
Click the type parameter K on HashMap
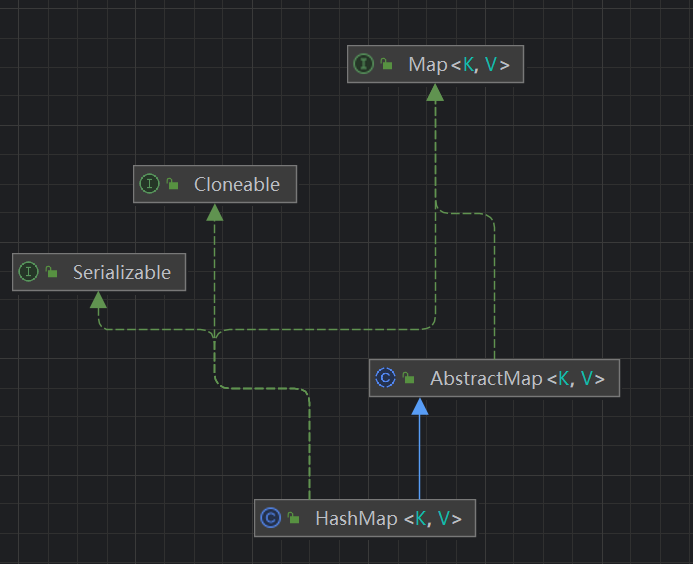[x=420, y=518]
